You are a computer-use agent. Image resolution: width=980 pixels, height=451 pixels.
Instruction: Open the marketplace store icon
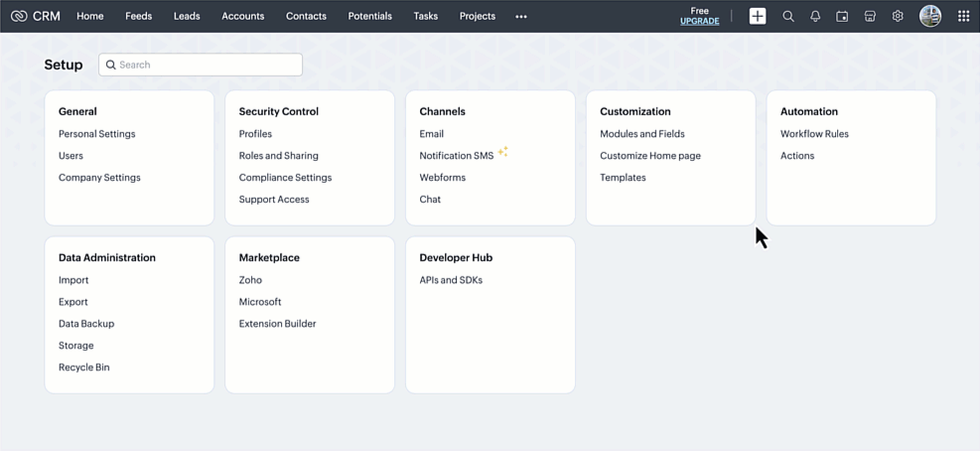click(x=870, y=16)
